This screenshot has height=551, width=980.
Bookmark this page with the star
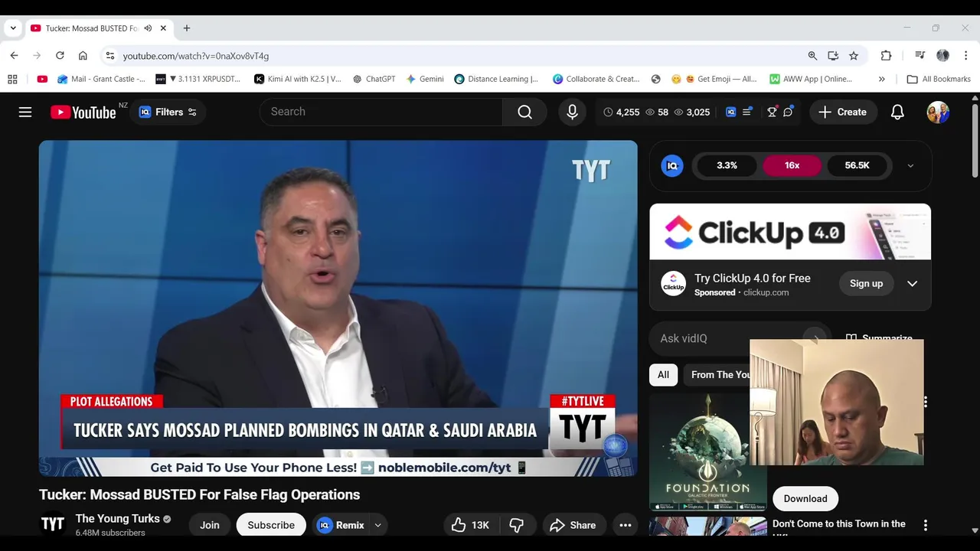[854, 56]
